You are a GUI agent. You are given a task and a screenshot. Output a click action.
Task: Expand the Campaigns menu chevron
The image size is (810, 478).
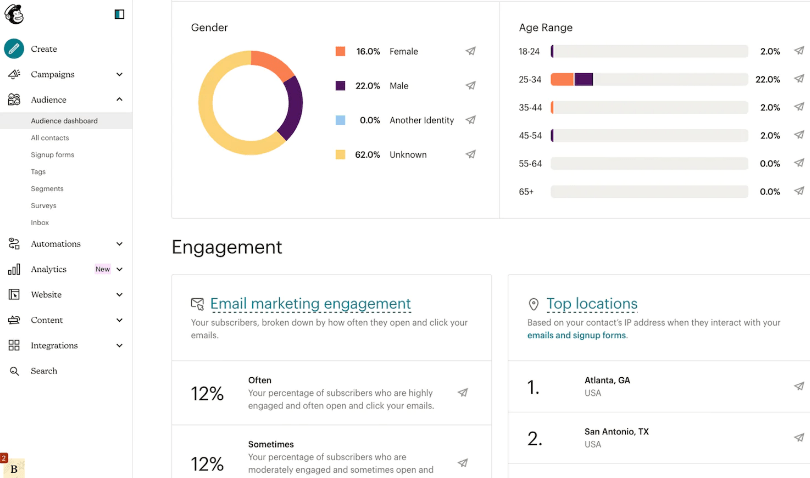119,74
